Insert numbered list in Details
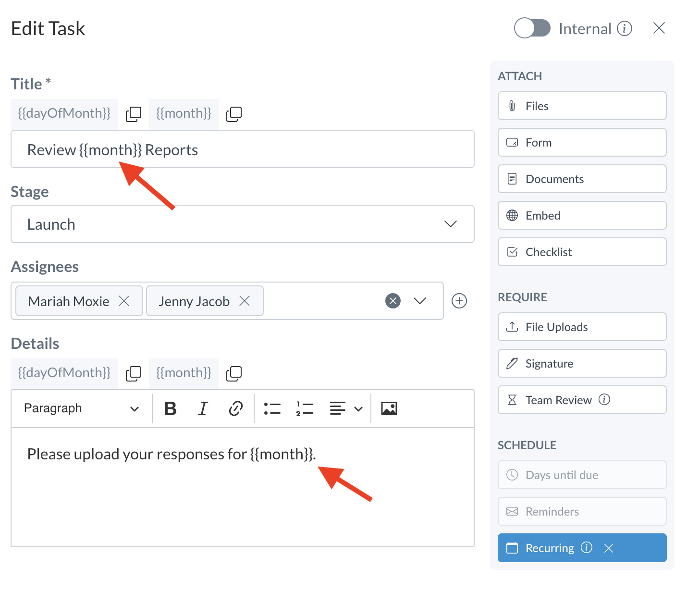The height and width of the screenshot is (616, 687). [x=305, y=408]
